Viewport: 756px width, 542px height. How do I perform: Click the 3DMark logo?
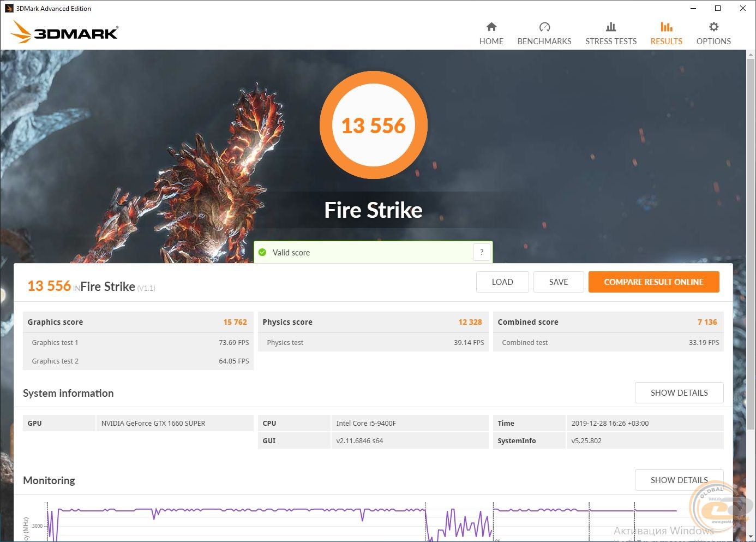pyautogui.click(x=65, y=32)
